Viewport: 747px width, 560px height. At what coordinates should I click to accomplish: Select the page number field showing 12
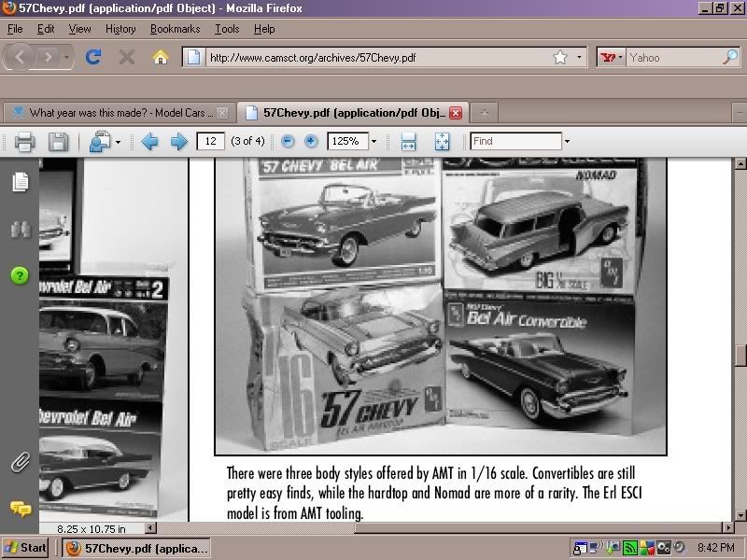pyautogui.click(x=212, y=141)
